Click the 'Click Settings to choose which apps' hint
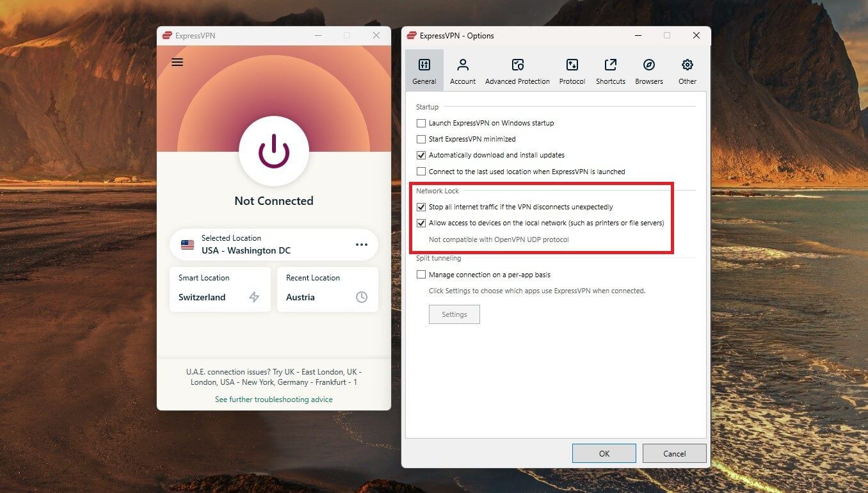 click(537, 291)
